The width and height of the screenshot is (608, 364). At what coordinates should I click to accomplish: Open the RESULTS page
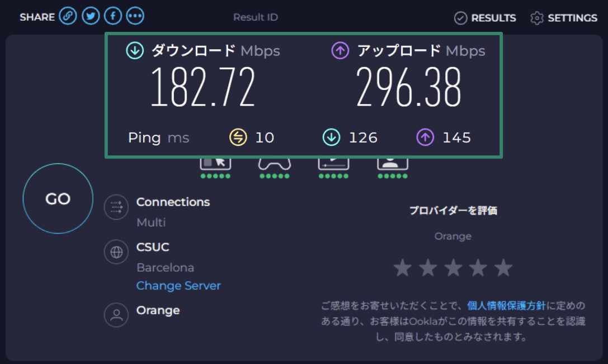click(486, 17)
